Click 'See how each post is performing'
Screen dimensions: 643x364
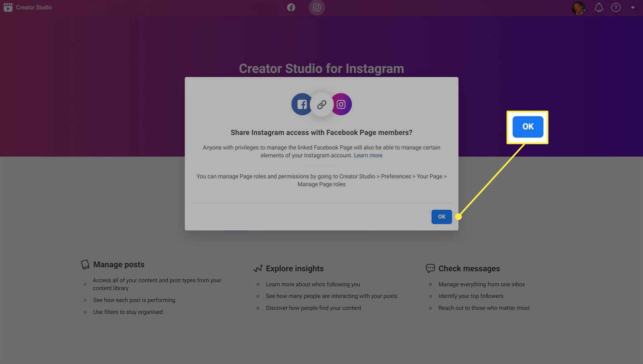click(134, 300)
